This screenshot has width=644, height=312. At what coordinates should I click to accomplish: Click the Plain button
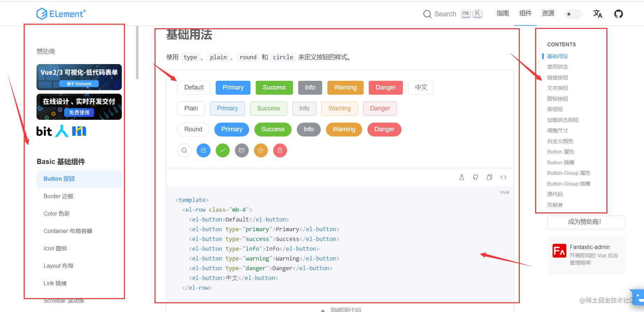tap(191, 108)
